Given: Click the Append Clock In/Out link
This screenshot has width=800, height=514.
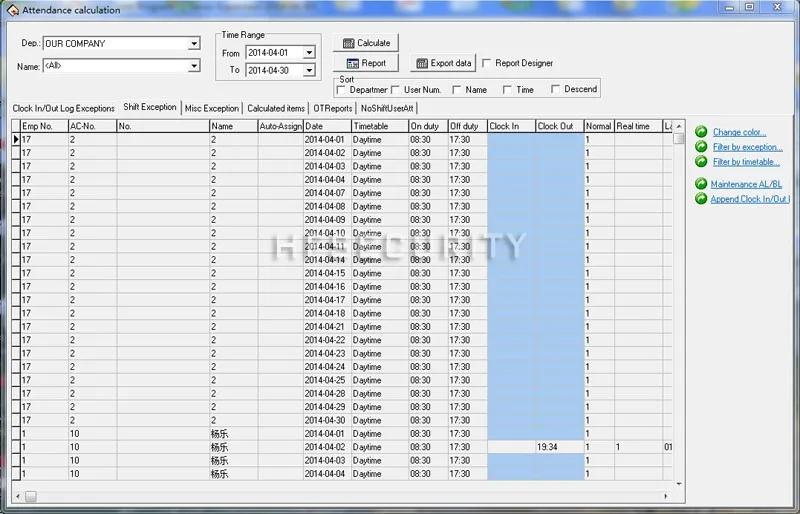Looking at the screenshot, I should point(750,199).
